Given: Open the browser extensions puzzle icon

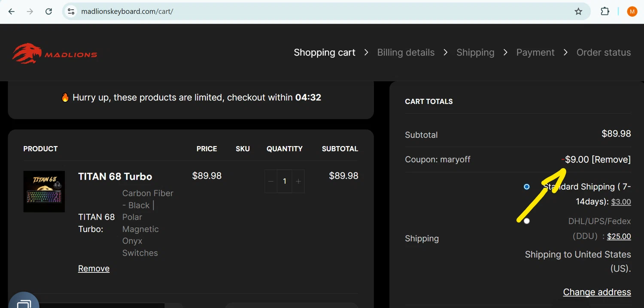Looking at the screenshot, I should 605,12.
